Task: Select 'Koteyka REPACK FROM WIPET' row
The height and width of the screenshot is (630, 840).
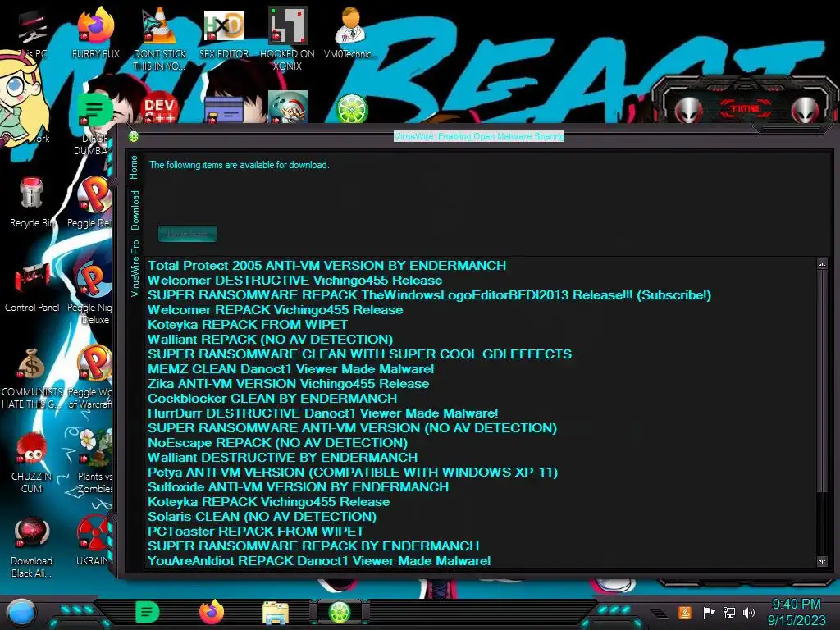Action: tap(248, 325)
